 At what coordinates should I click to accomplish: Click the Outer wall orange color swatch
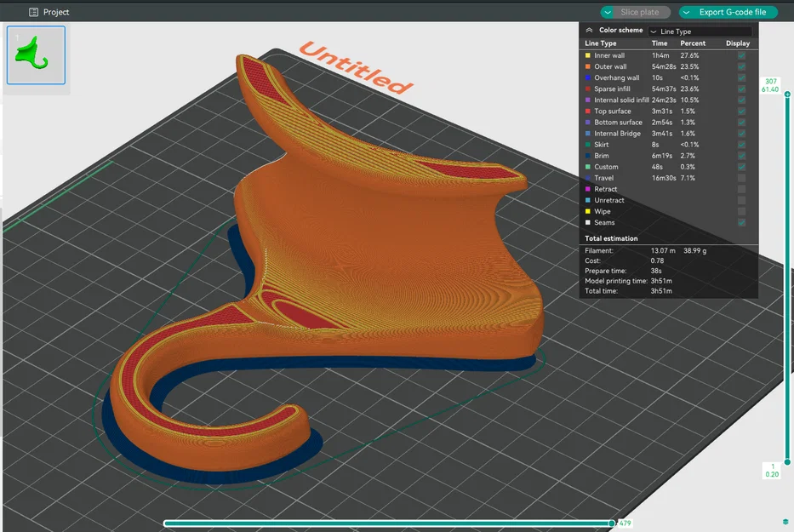(588, 66)
